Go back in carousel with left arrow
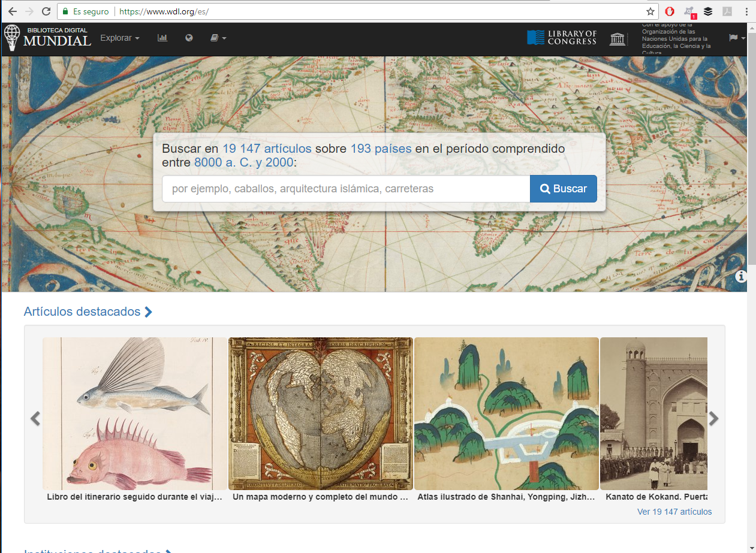 click(x=35, y=418)
